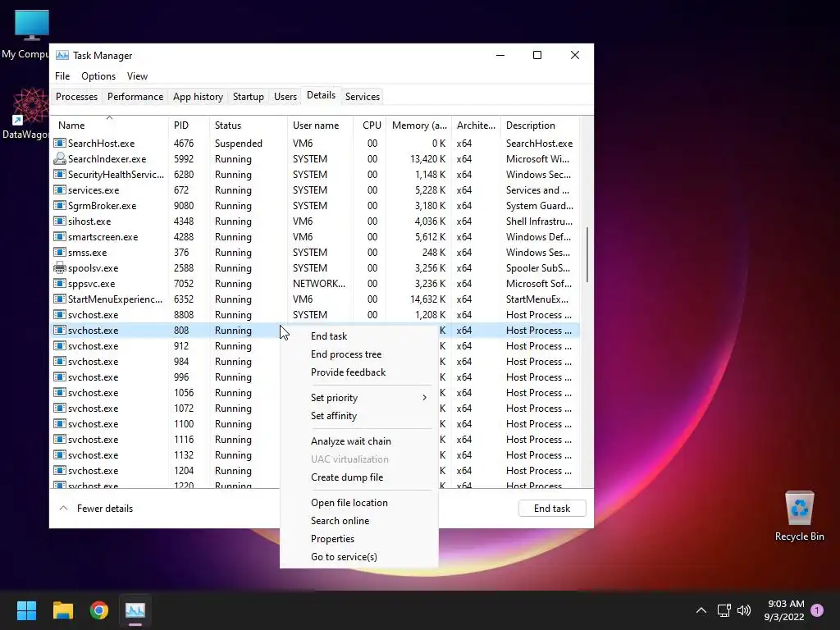
Task: Sort by the Name column header
Action: (x=109, y=126)
